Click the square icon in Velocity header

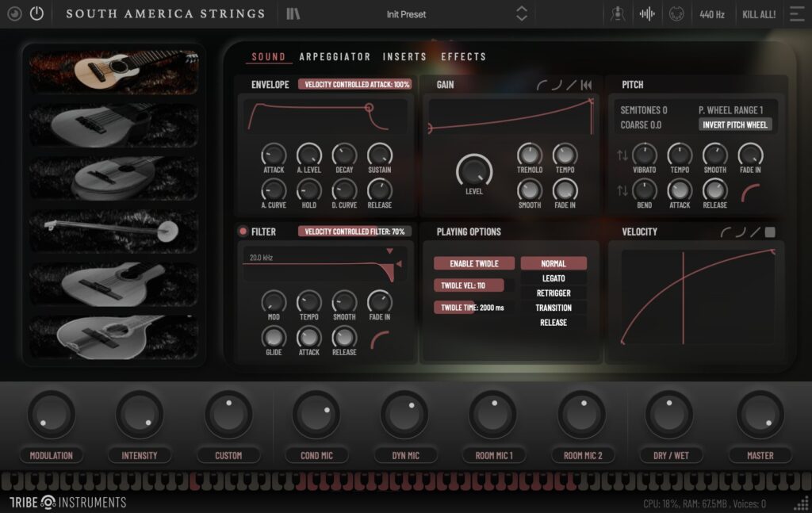click(770, 232)
